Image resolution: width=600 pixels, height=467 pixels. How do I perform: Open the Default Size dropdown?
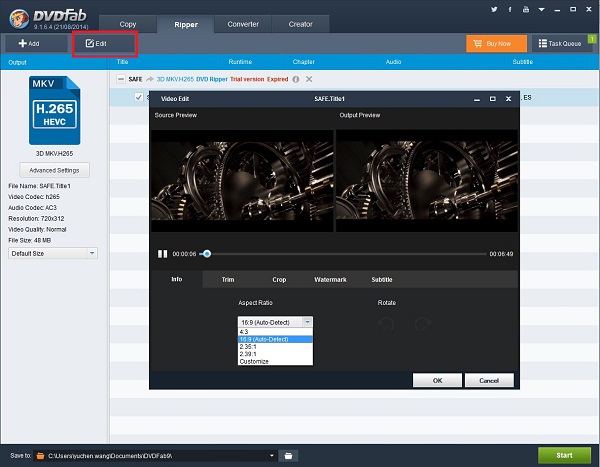[x=53, y=253]
